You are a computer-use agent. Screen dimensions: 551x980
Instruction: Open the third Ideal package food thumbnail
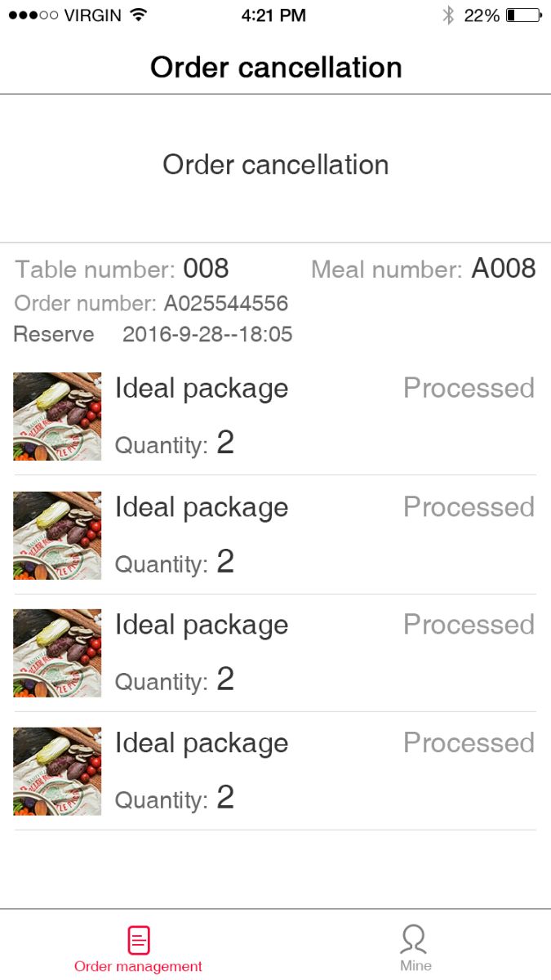tap(57, 653)
